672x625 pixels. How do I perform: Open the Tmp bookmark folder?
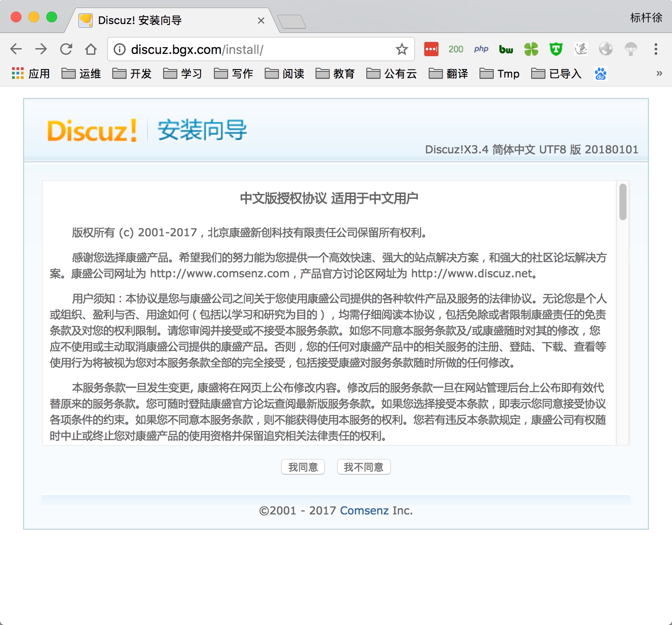coord(500,74)
